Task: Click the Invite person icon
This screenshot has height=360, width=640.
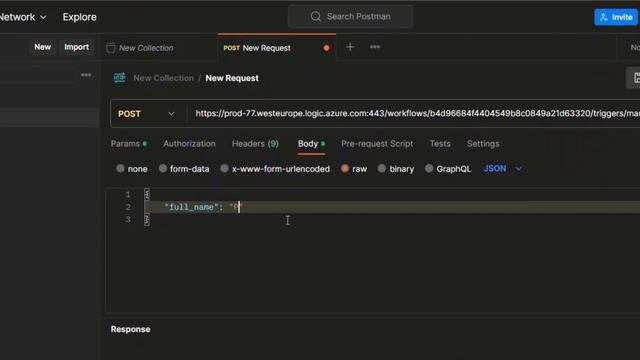Action: (x=604, y=17)
